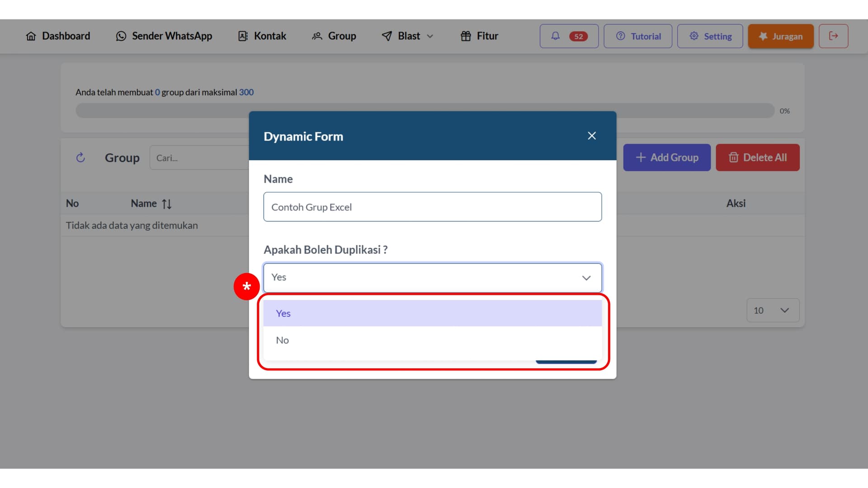The height and width of the screenshot is (488, 868).
Task: Click the Tutorial button
Action: pos(638,36)
